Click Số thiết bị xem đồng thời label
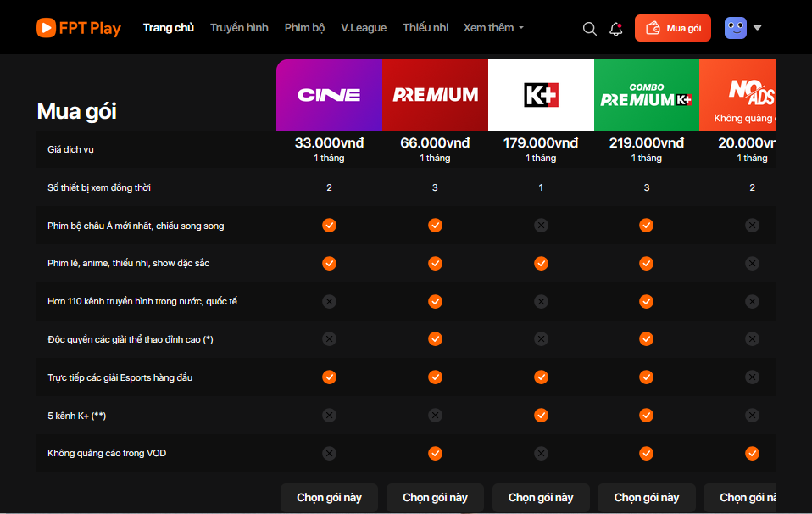 pyautogui.click(x=99, y=187)
